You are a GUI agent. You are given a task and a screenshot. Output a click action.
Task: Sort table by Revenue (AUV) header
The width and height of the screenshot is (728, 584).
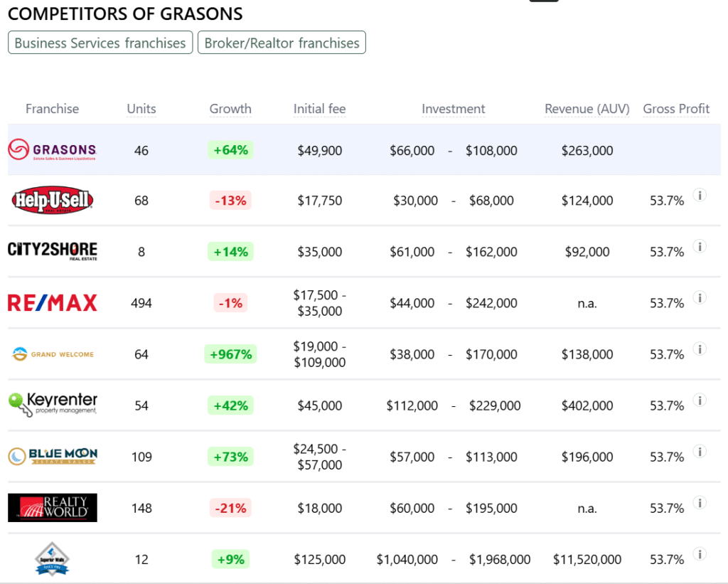587,109
